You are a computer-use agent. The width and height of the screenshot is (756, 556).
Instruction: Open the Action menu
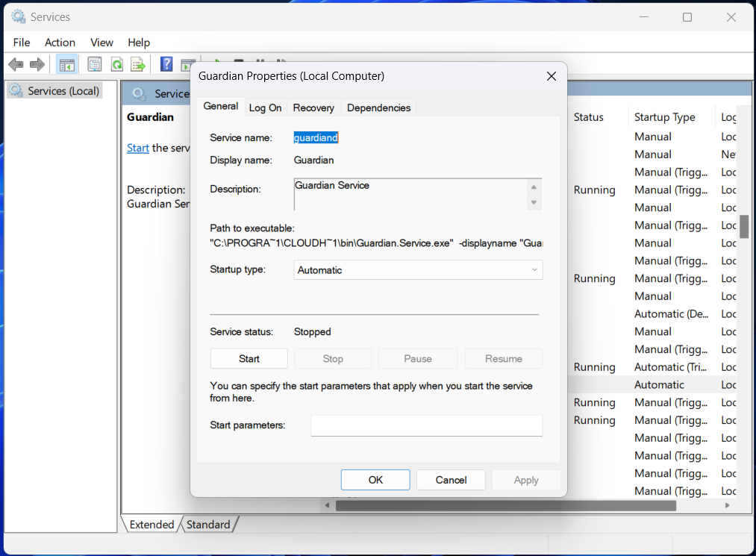(60, 43)
